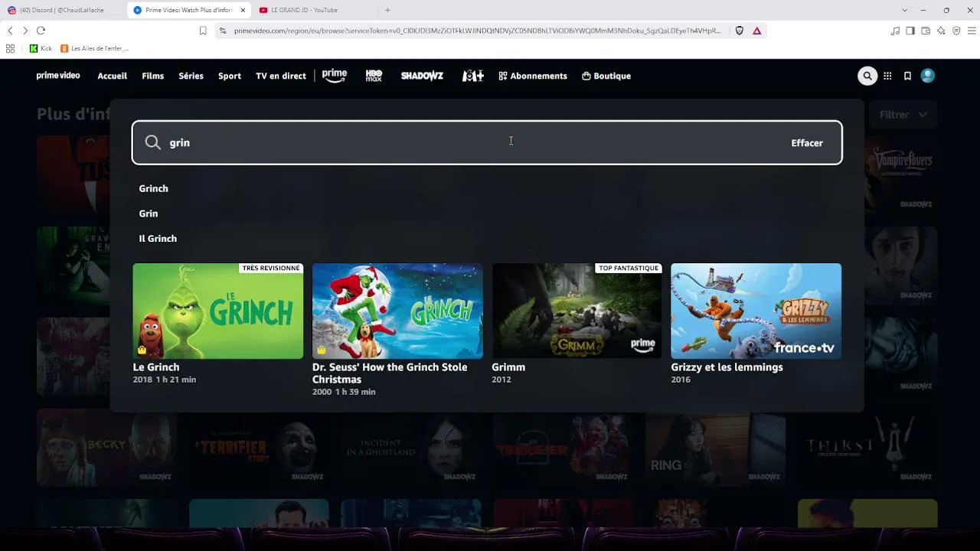This screenshot has height=551, width=980.
Task: Open the user profile avatar
Action: [928, 76]
